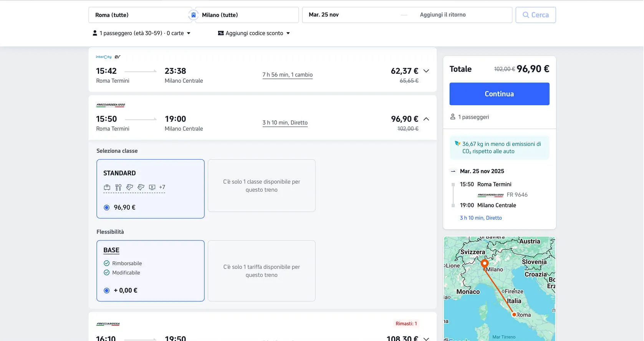Click the + 0,00 € fare surcharge
The height and width of the screenshot is (341, 644).
coord(126,290)
